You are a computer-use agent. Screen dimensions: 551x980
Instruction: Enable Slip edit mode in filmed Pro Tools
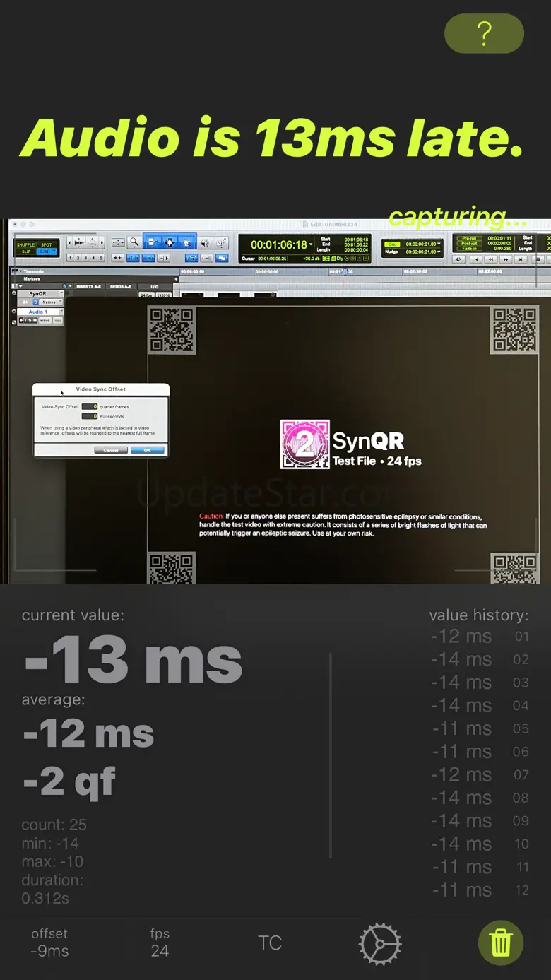(25, 252)
